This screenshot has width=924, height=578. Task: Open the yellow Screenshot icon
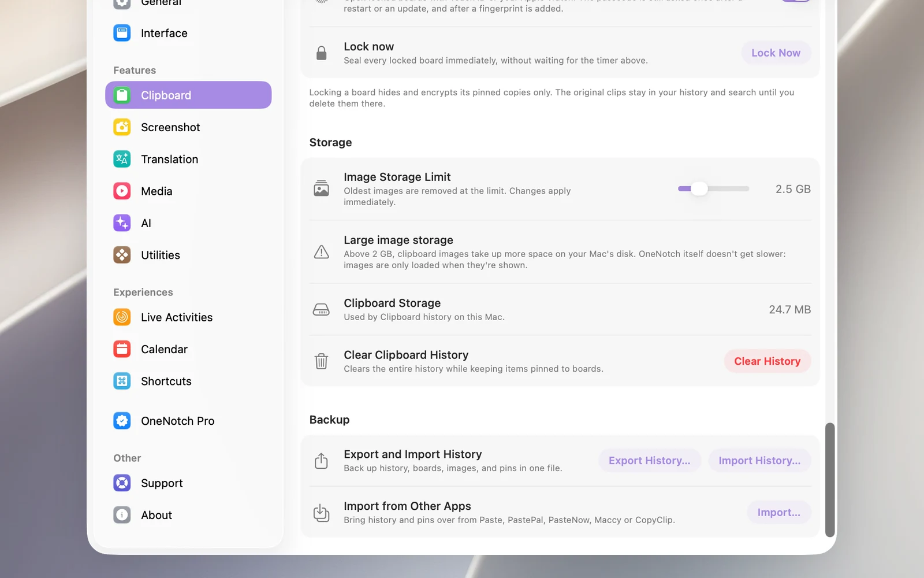coord(122,127)
